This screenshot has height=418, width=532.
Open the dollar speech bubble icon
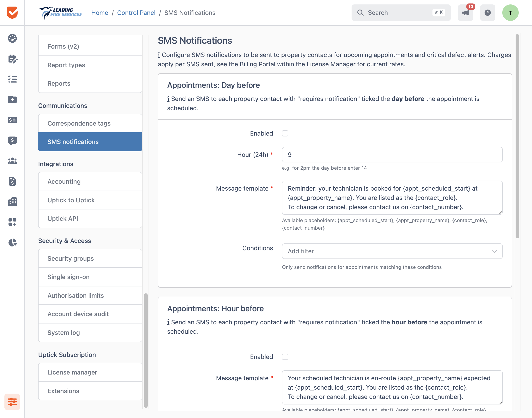coord(12,140)
